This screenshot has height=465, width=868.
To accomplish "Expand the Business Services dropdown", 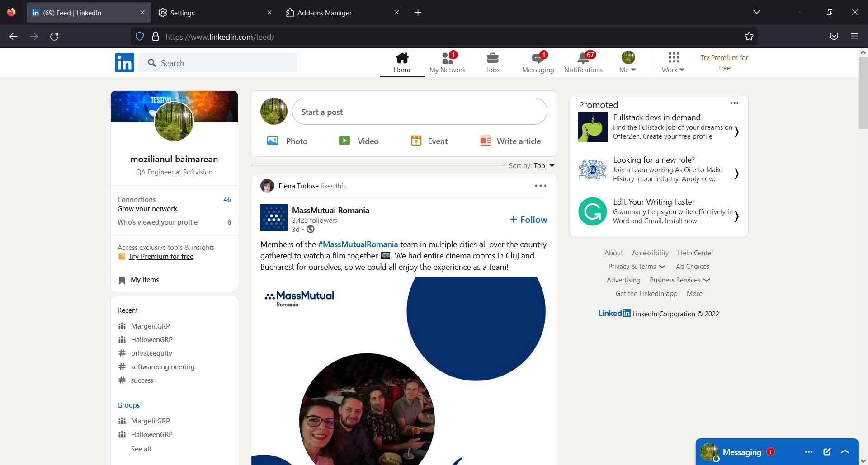I will click(x=679, y=280).
